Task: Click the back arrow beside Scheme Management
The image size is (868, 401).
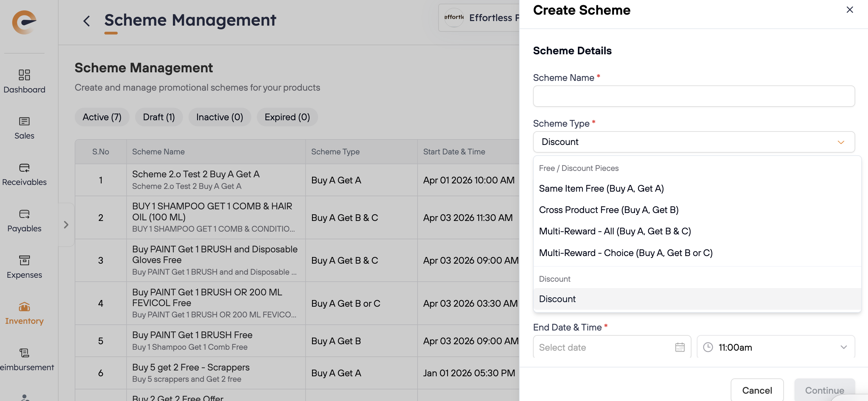Action: point(87,21)
